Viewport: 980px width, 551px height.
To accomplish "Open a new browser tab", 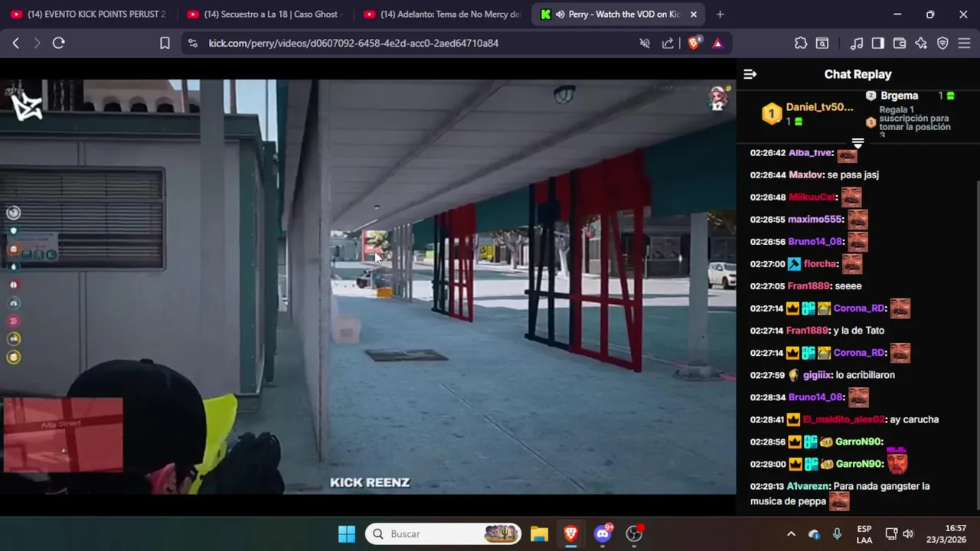I will pyautogui.click(x=720, y=15).
